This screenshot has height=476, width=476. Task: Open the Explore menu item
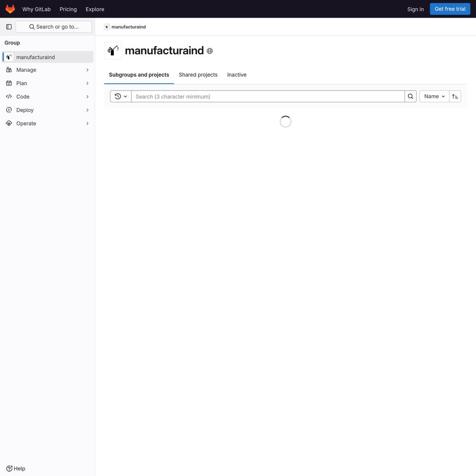pyautogui.click(x=95, y=9)
